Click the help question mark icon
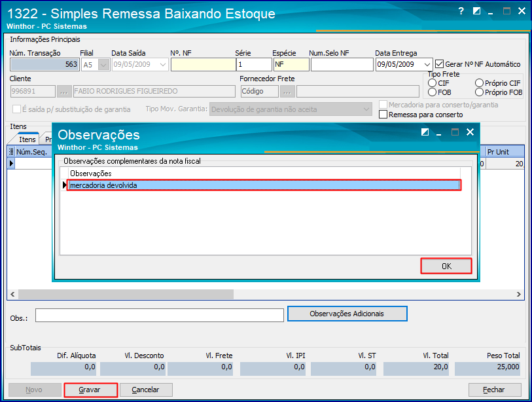 point(461,11)
